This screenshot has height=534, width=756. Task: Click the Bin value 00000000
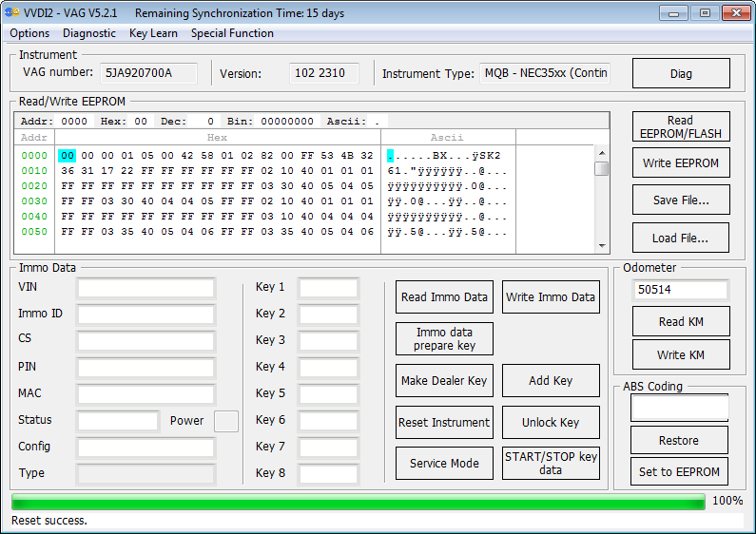coord(287,121)
